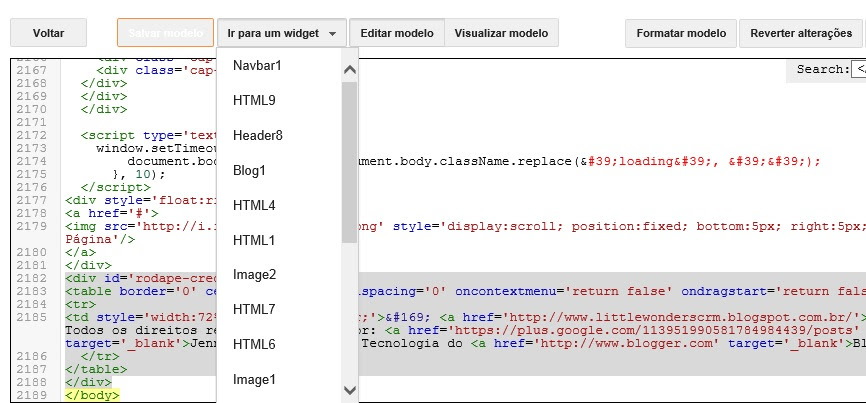Select Header8 in widget list
Screen dimensions: 866x403
click(x=279, y=135)
